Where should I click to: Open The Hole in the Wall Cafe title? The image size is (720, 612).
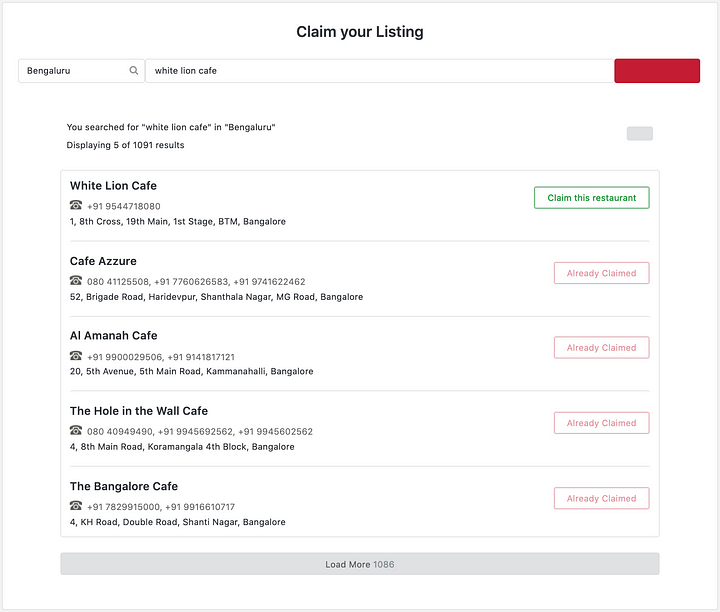[138, 411]
